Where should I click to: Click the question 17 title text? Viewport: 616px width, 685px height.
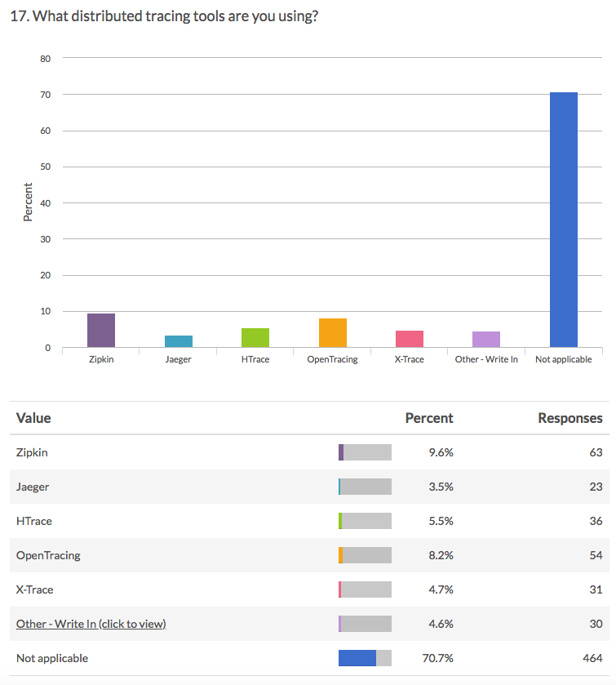coord(163,16)
